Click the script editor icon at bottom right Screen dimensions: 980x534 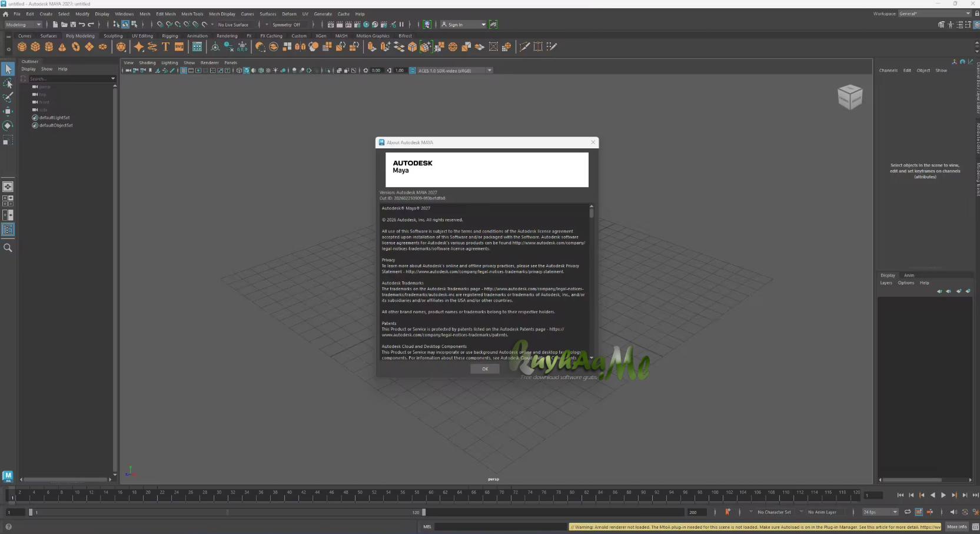pos(975,527)
